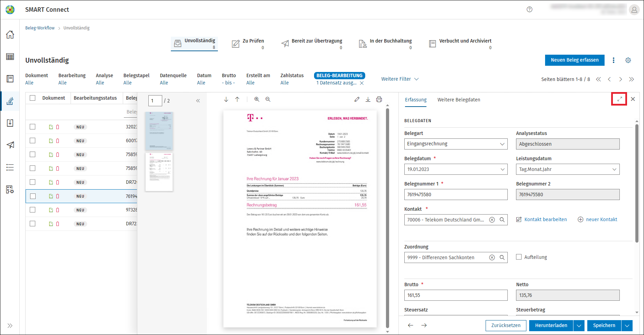Close the Erfassung panel
The width and height of the screenshot is (644, 335).
(x=633, y=99)
